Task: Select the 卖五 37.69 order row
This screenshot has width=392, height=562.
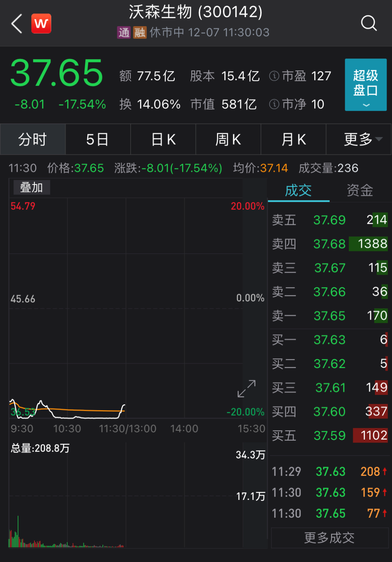Action: (330, 220)
